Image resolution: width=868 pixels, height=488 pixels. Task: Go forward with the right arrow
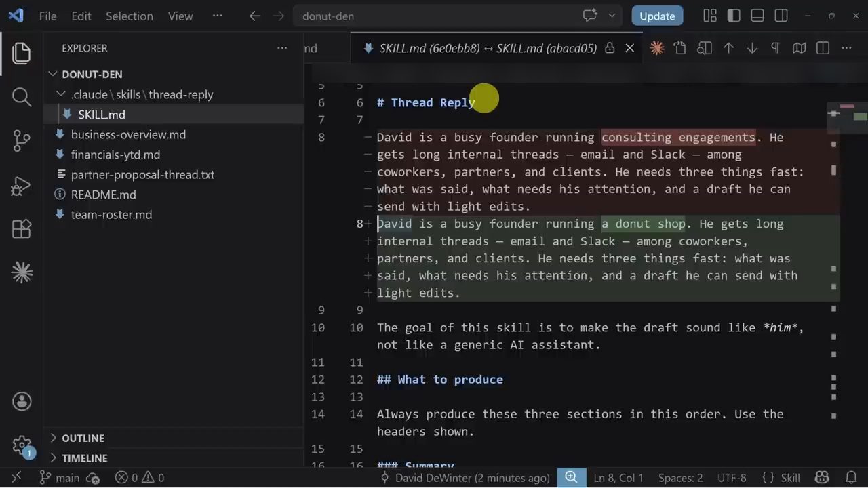click(x=278, y=16)
